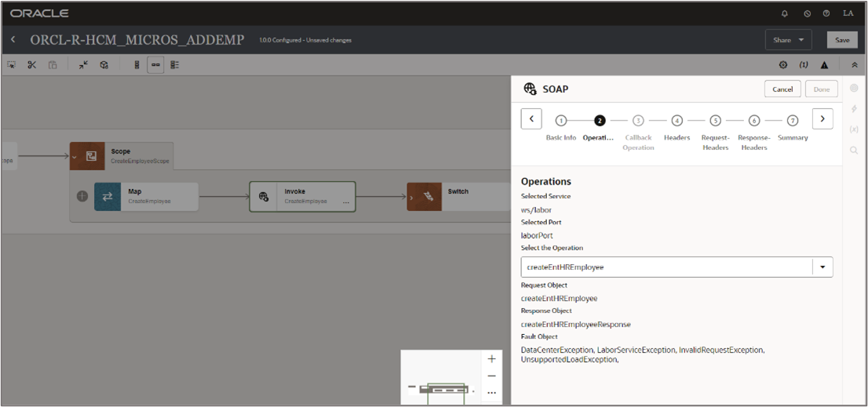
Task: Open the LA user profile menu
Action: pos(848,13)
